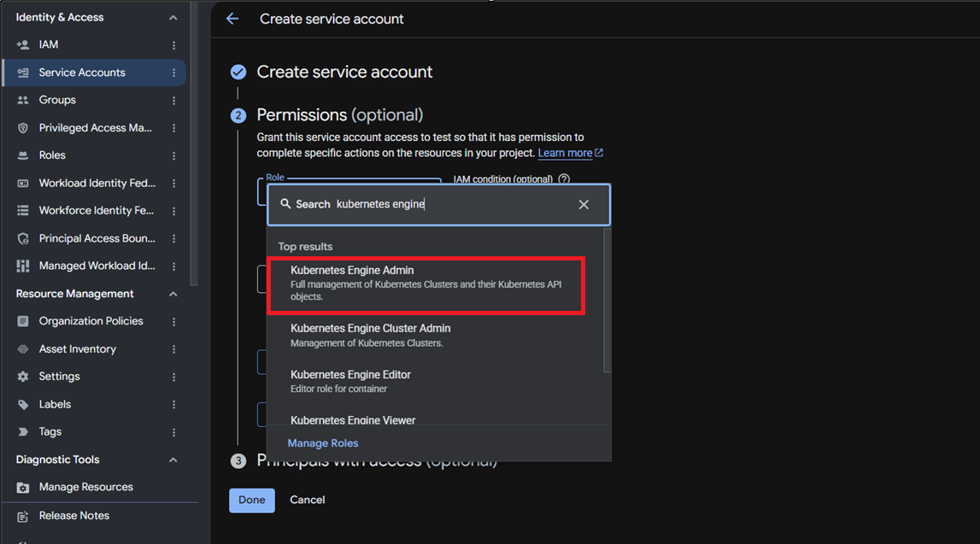Viewport: 980px width, 544px height.
Task: Click the Cancel button
Action: 307,500
